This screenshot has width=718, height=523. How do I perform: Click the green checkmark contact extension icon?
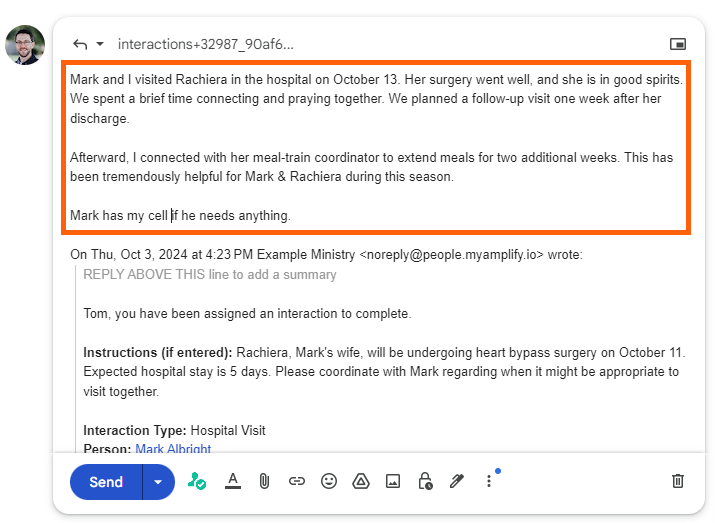197,481
